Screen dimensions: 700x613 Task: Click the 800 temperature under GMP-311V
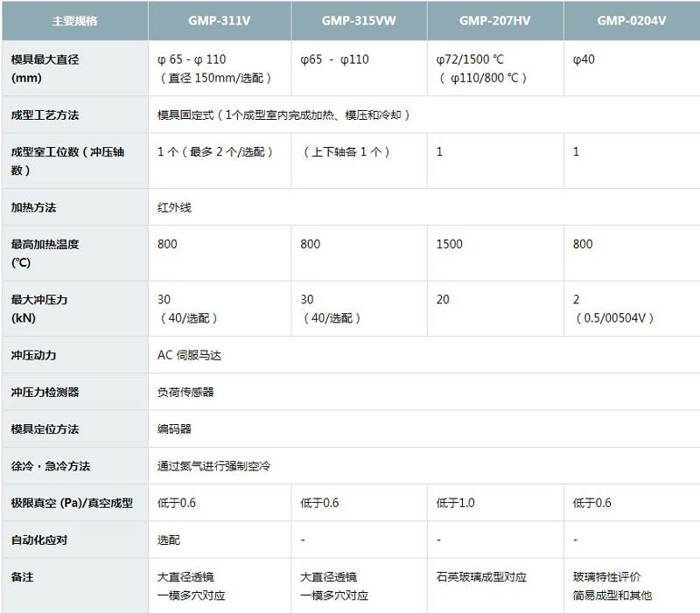[x=167, y=244]
